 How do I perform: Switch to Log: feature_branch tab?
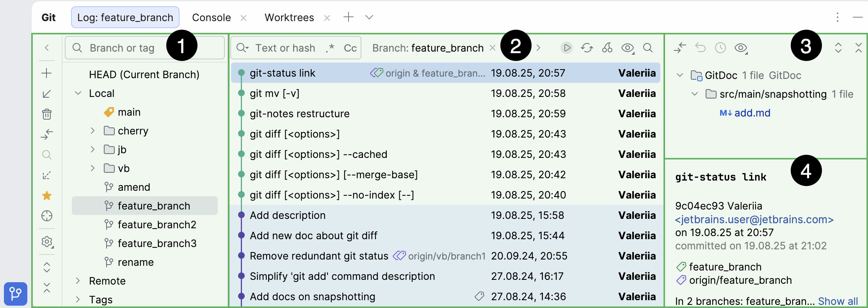[x=125, y=17]
